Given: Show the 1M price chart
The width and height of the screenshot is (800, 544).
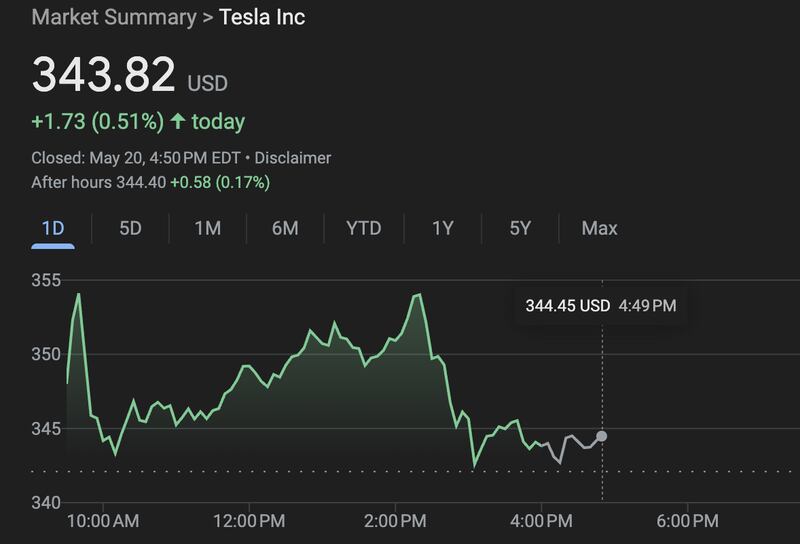Looking at the screenshot, I should 207,228.
